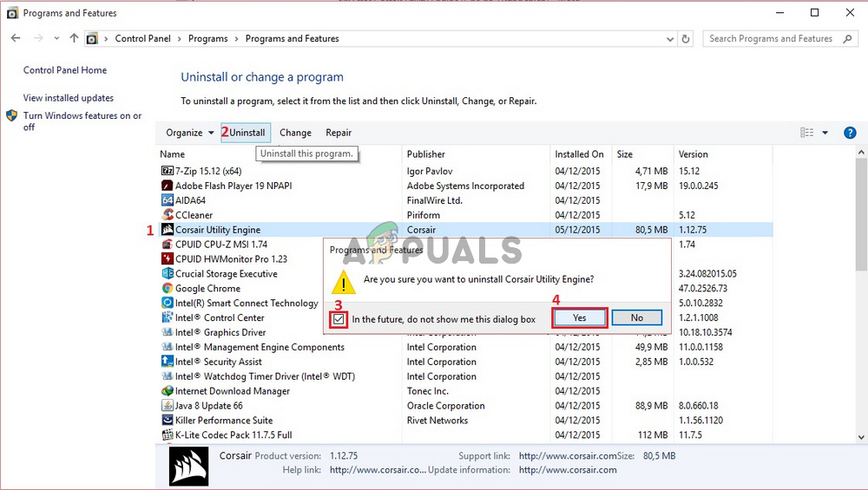868x490 pixels.
Task: Select the Intel Control Center icon
Action: click(168, 317)
